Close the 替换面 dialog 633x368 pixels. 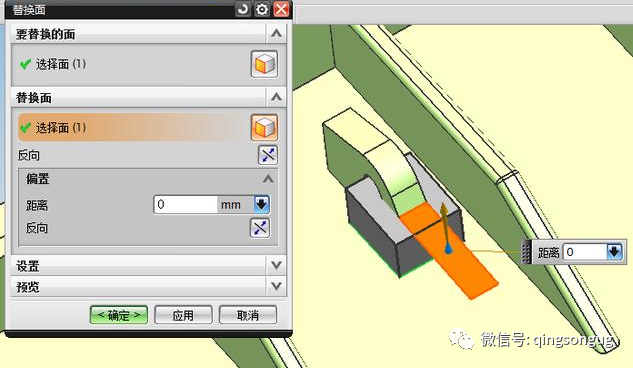(281, 9)
